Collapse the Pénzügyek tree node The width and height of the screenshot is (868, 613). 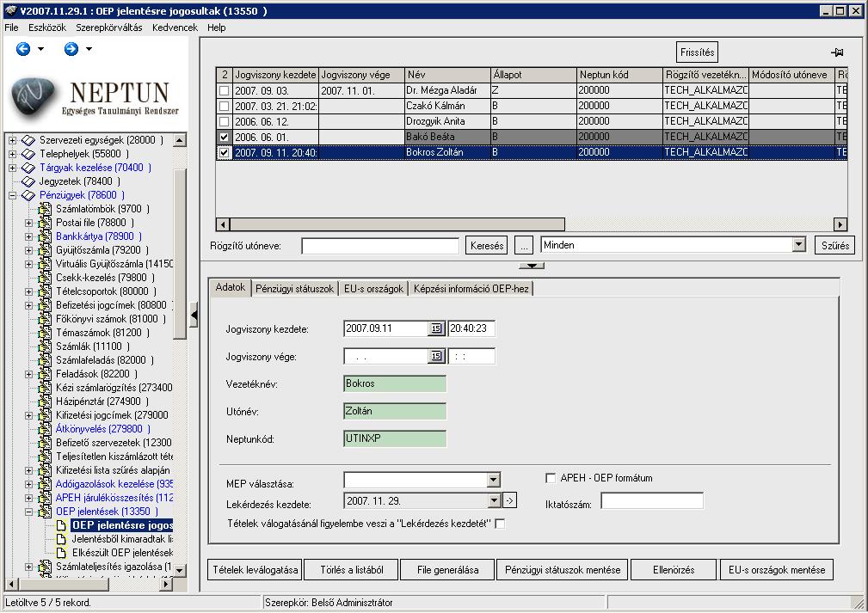pos(12,195)
